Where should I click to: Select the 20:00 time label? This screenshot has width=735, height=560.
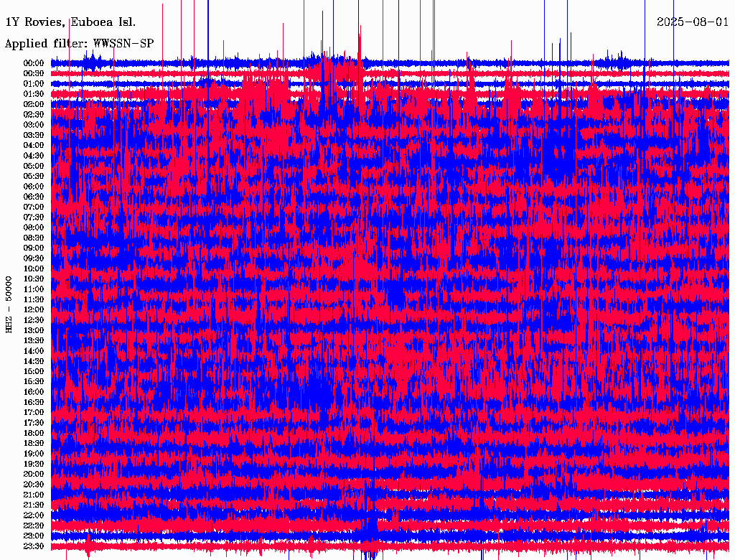click(34, 475)
